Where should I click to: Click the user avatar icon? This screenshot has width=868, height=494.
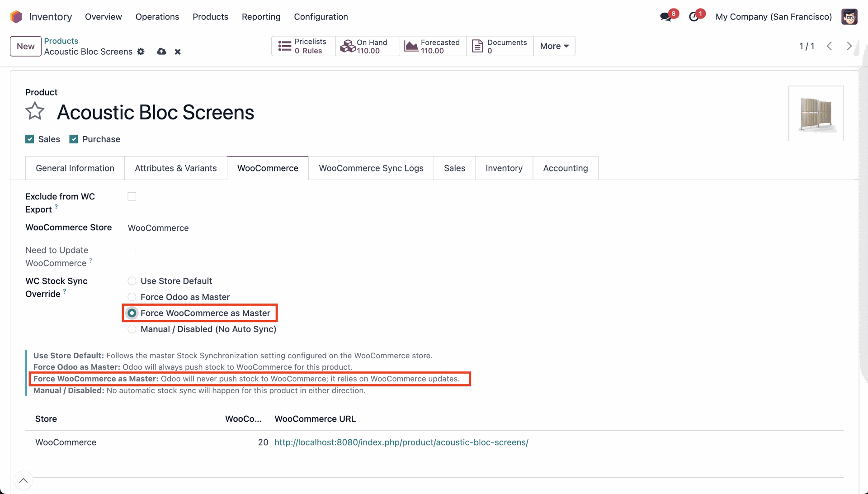[849, 17]
